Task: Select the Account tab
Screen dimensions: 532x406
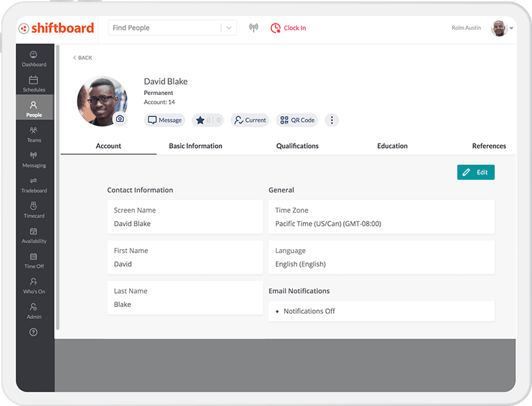Action: (x=108, y=146)
